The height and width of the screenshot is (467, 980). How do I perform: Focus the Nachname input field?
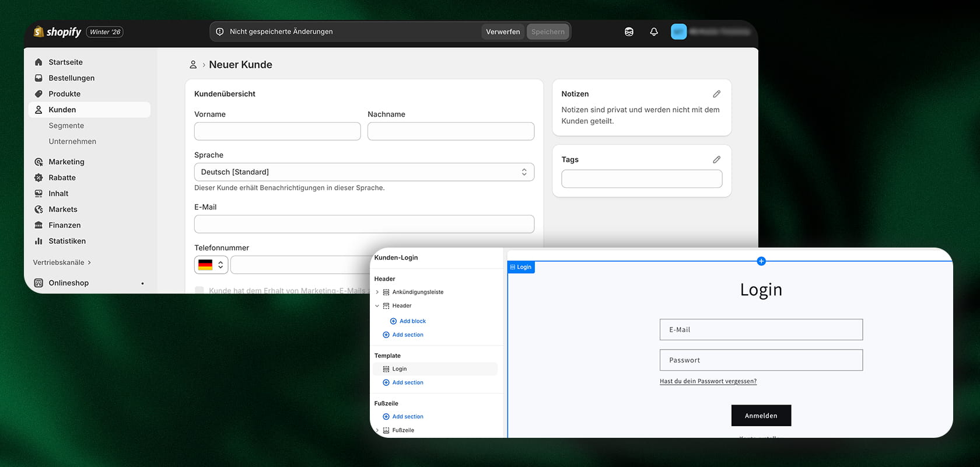(451, 131)
